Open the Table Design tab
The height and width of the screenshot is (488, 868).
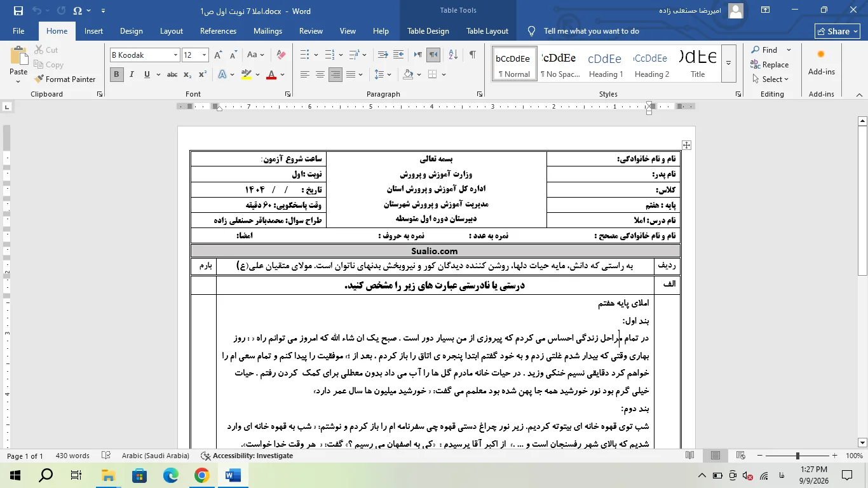pos(428,30)
